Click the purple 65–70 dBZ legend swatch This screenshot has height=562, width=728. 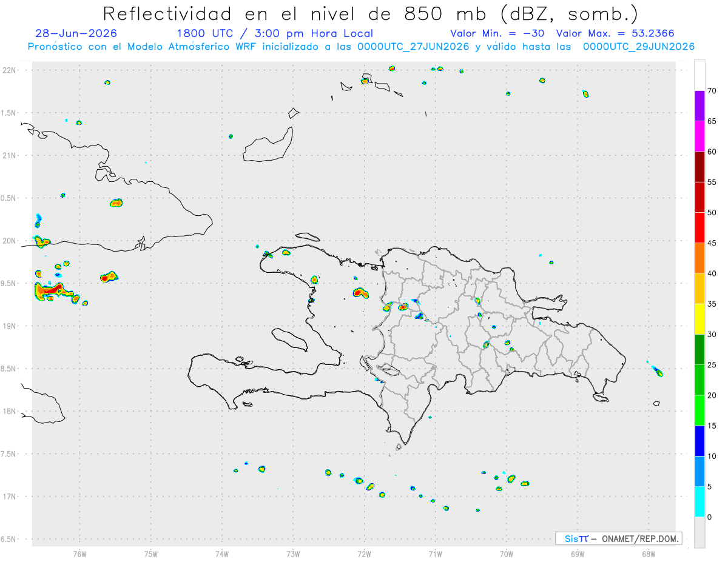click(x=699, y=106)
